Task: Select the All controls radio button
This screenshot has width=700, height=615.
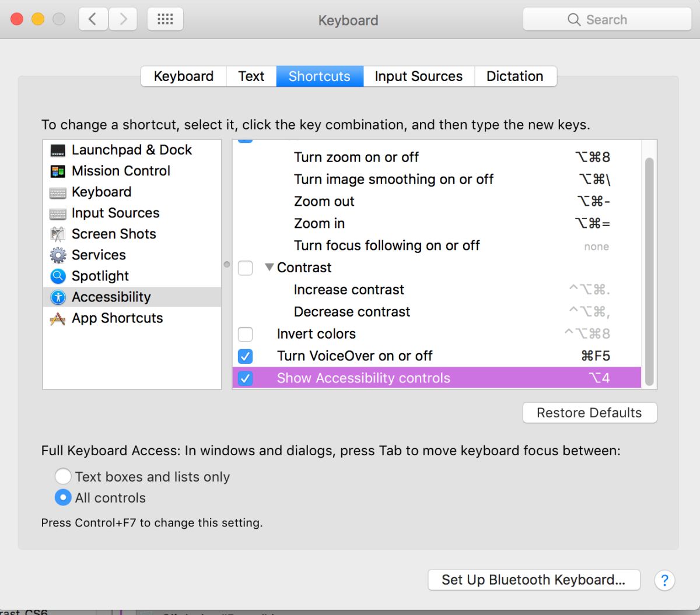Action: 63,497
